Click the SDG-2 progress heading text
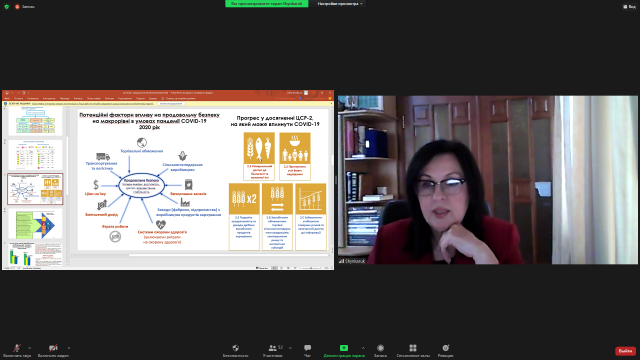This screenshot has width=640, height=360. coord(275,121)
